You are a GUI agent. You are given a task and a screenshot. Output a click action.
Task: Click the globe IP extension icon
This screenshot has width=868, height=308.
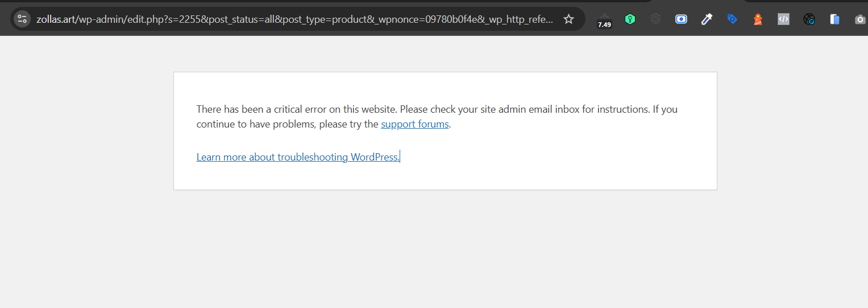[809, 19]
